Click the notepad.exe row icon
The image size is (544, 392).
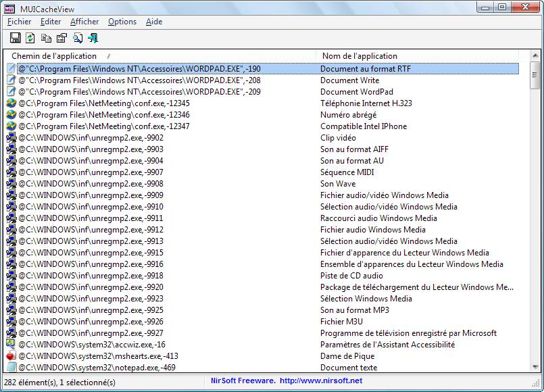click(11, 367)
